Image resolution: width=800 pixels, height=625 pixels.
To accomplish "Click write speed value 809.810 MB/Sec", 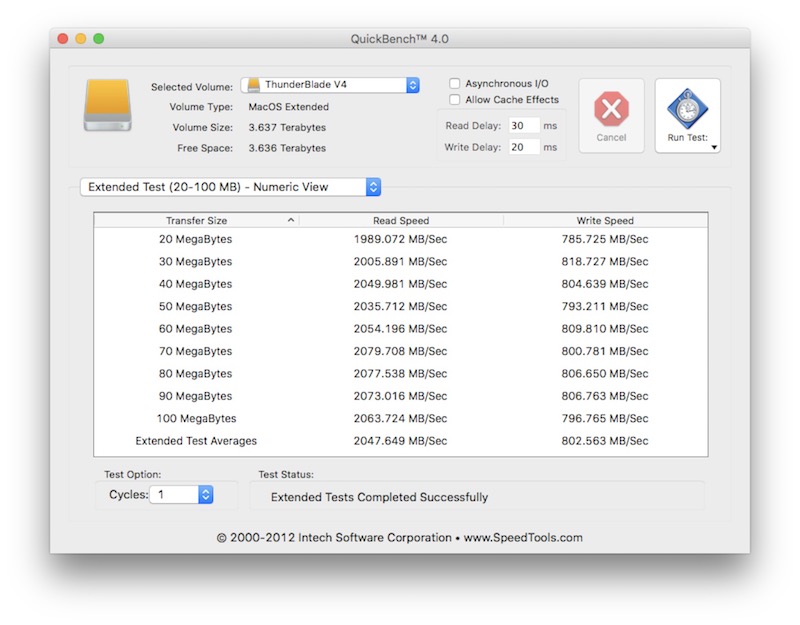I will (605, 329).
